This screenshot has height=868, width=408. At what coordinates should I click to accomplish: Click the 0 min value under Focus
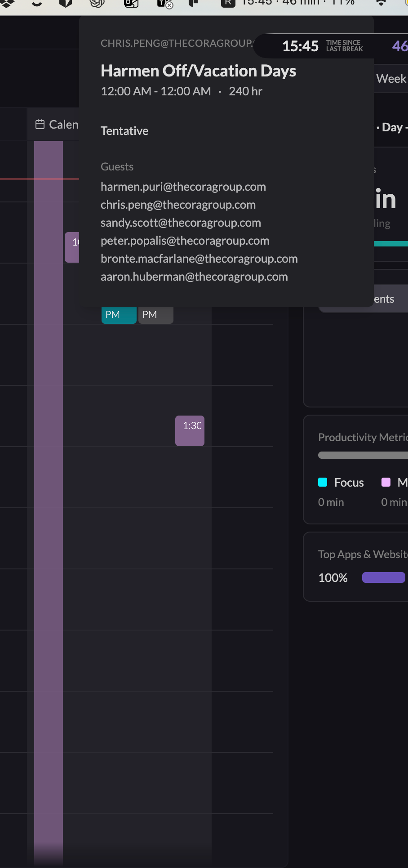pyautogui.click(x=331, y=502)
